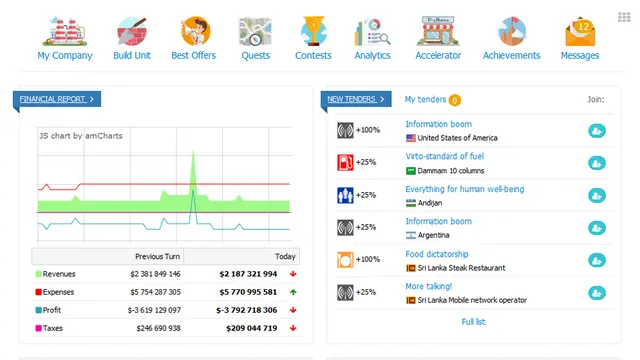Image resolution: width=640 pixels, height=360 pixels.
Task: Click the green Revenues legend swatch
Action: (38, 274)
